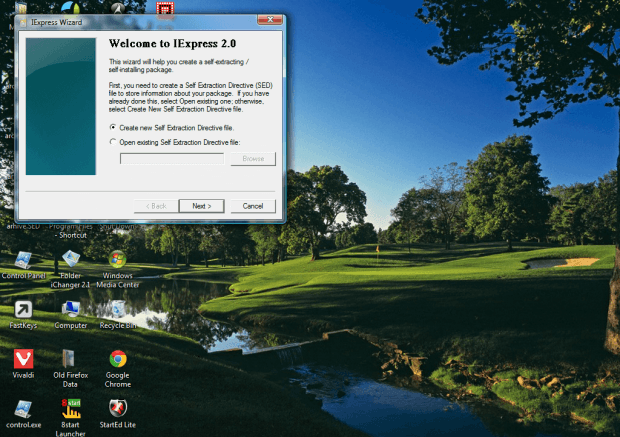Select Create new Self Extraction Directive file
The image size is (620, 437).
[x=113, y=128]
